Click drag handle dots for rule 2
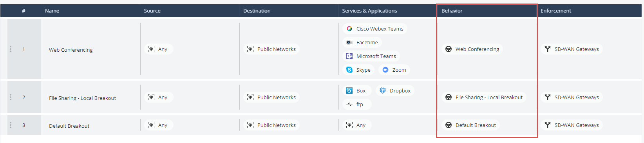The image size is (644, 143). click(x=11, y=97)
